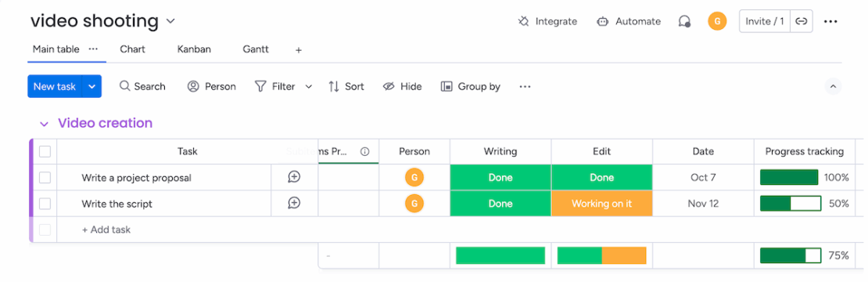Click person avatar for Write a project proposal
The image size is (868, 282).
coord(414,177)
